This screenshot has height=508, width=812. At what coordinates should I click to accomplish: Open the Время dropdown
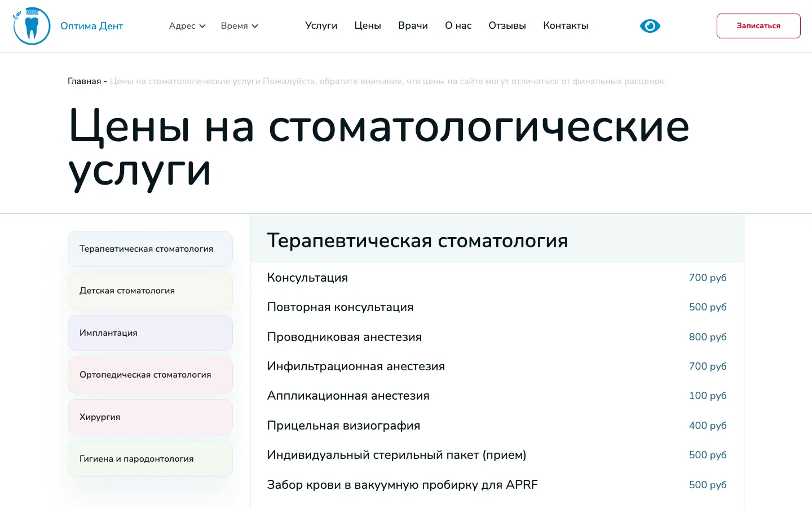(x=239, y=26)
